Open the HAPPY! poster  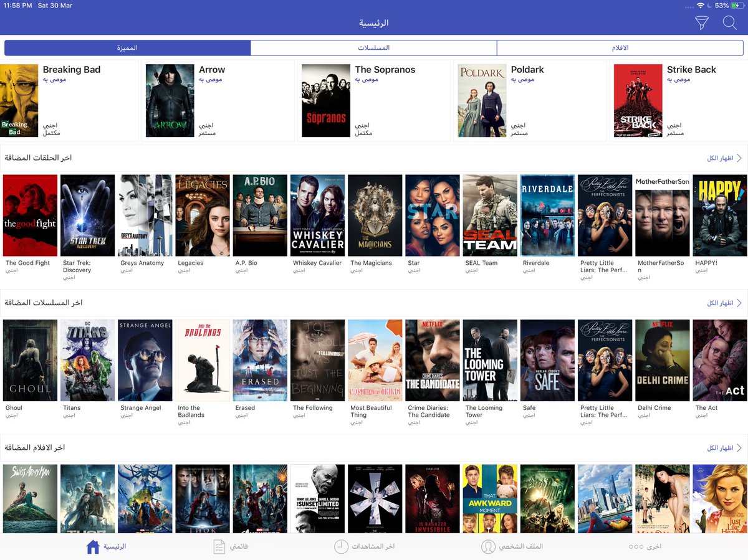tap(720, 216)
